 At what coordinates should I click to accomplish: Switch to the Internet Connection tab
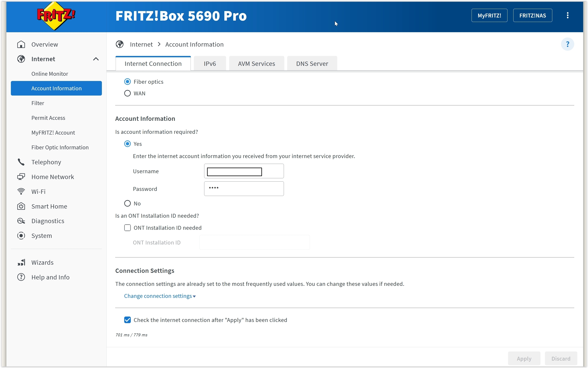[153, 64]
